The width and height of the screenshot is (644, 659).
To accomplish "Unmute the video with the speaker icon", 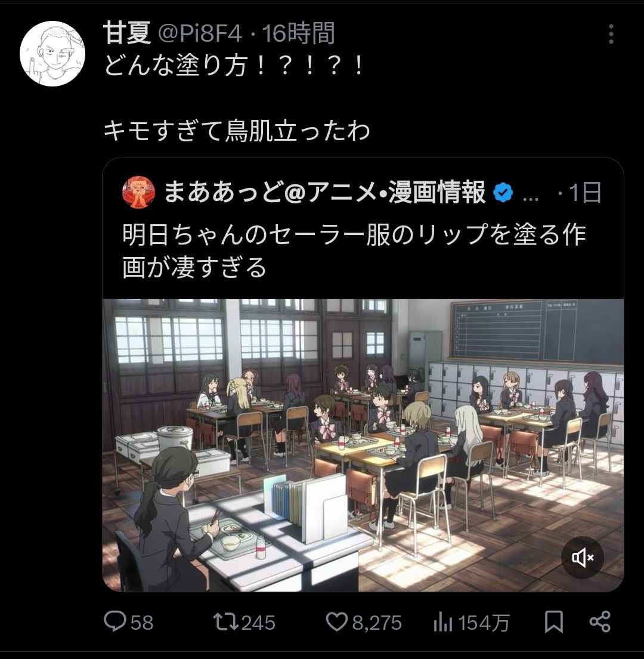I will 582,557.
